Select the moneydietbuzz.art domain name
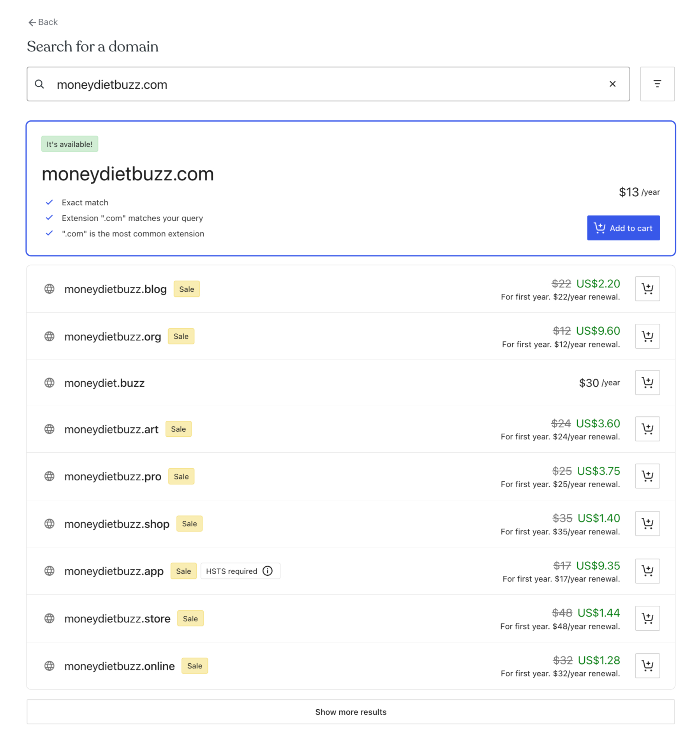The image size is (700, 751). [x=111, y=429]
